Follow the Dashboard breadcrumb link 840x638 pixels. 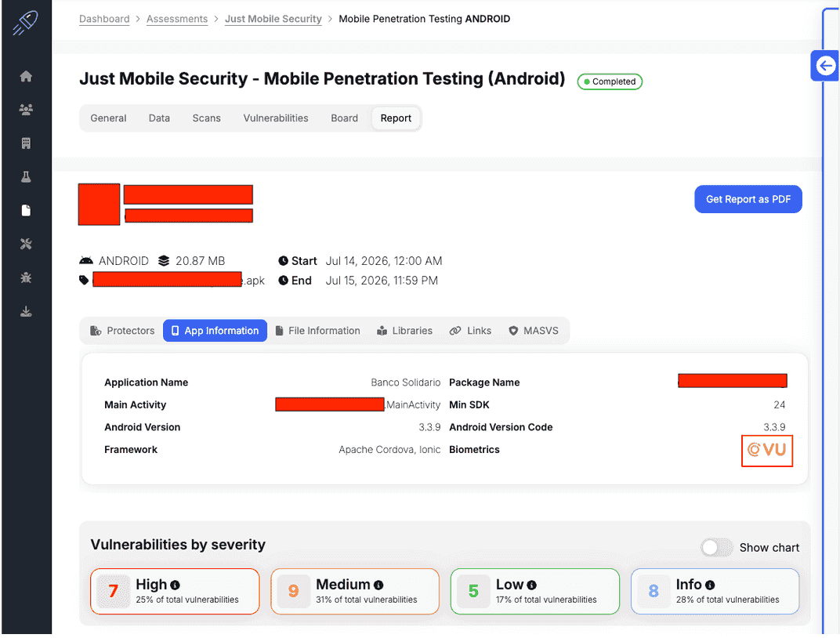[x=104, y=19]
